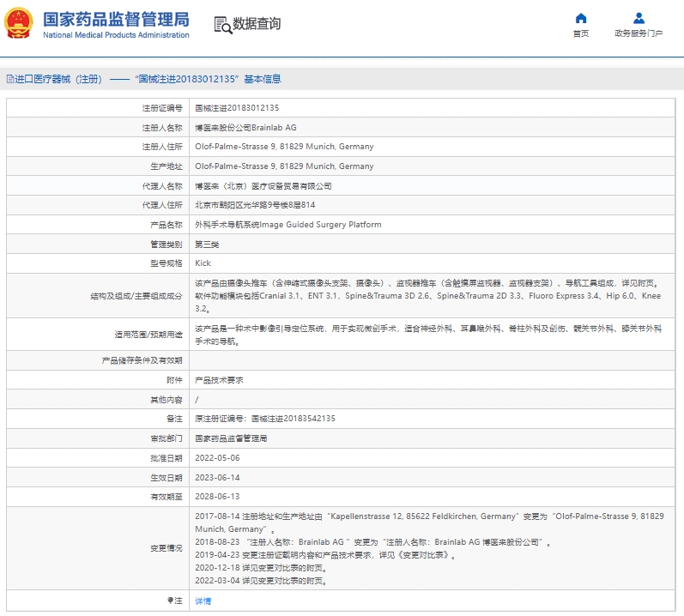Click the 有效期至 row label
The width and height of the screenshot is (684, 616).
pos(166,497)
